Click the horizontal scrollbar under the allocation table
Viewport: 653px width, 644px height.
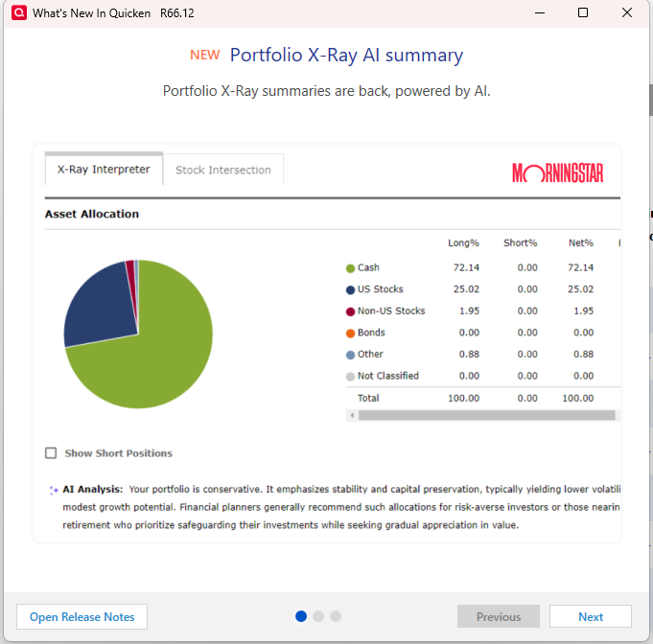[x=486, y=415]
